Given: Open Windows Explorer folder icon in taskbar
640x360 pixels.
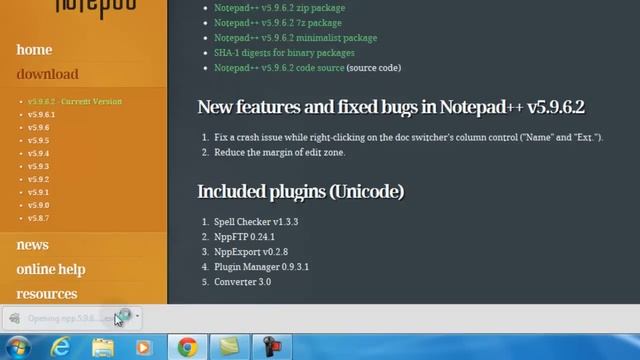Looking at the screenshot, I should pyautogui.click(x=102, y=347).
